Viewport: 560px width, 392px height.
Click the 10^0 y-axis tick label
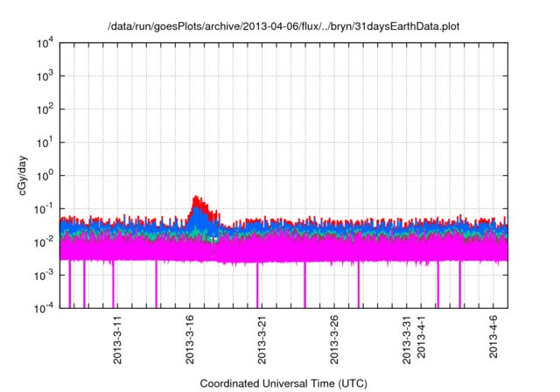coord(45,176)
